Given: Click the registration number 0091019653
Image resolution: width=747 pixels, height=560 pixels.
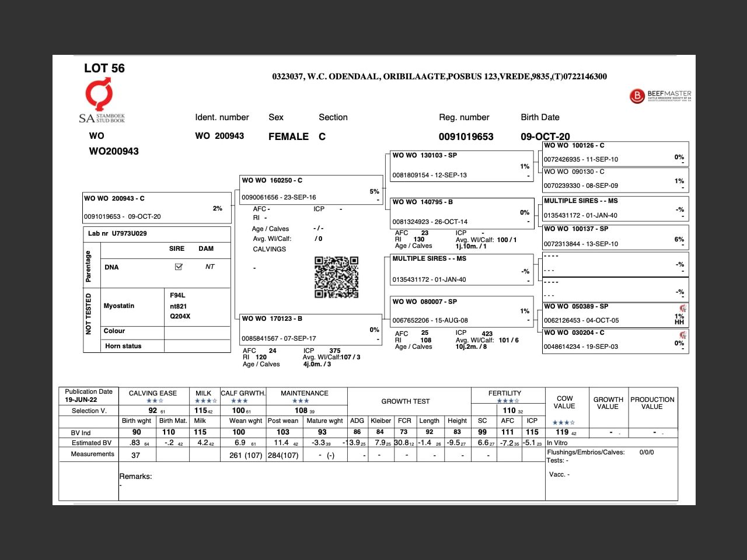Looking at the screenshot, I should click(466, 136).
